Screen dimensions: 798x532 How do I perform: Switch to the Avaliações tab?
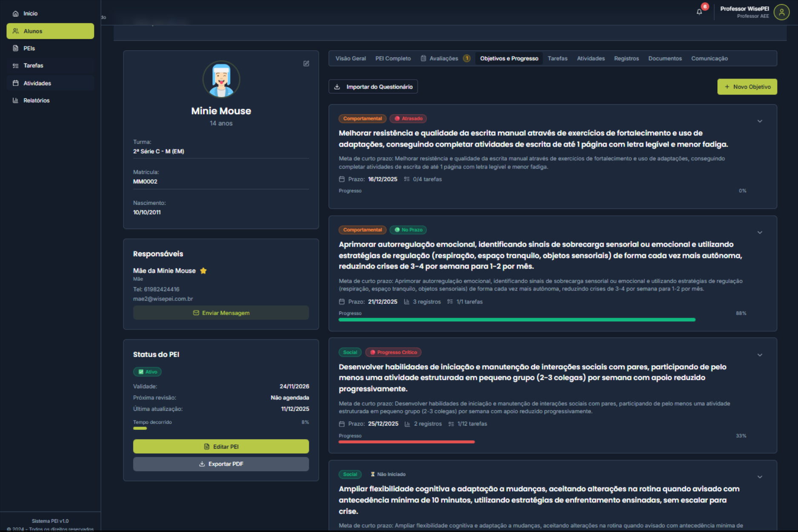point(443,59)
